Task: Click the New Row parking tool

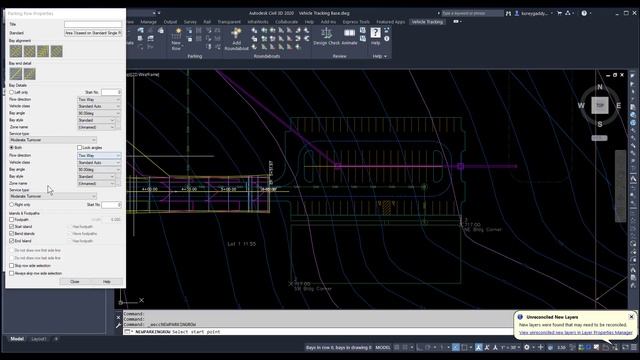Action: 176,39
